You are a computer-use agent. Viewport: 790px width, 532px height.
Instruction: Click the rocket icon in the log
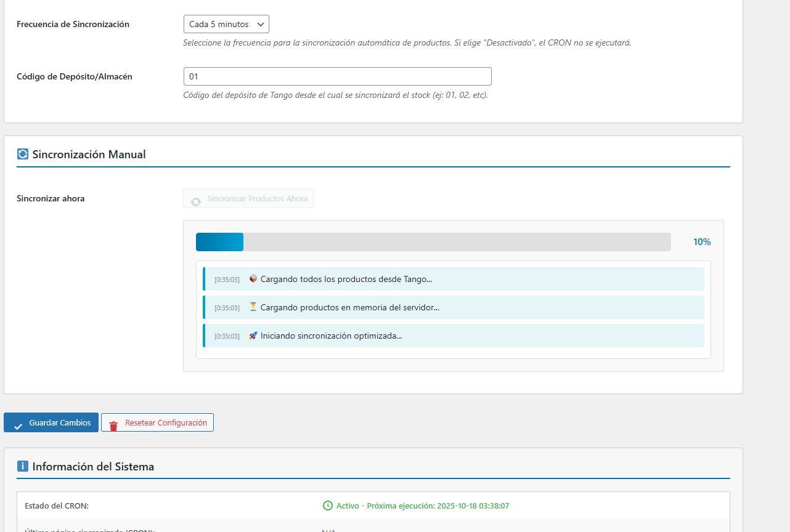(253, 336)
